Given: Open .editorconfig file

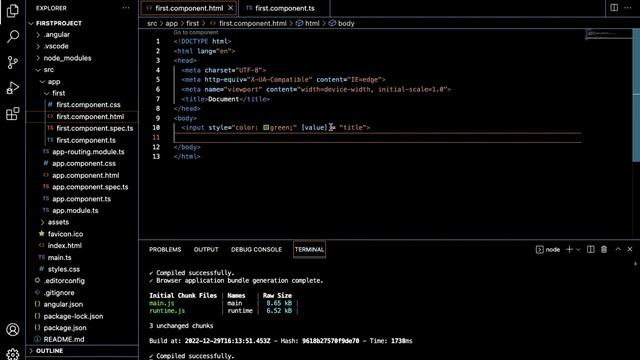Looking at the screenshot, I should click(x=64, y=280).
